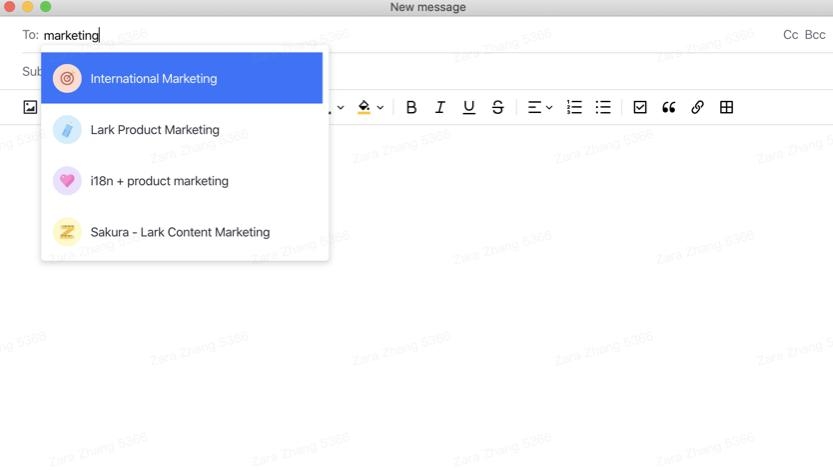Click the Sakura yellow avatar
The height and width of the screenshot is (470, 833).
coord(67,232)
